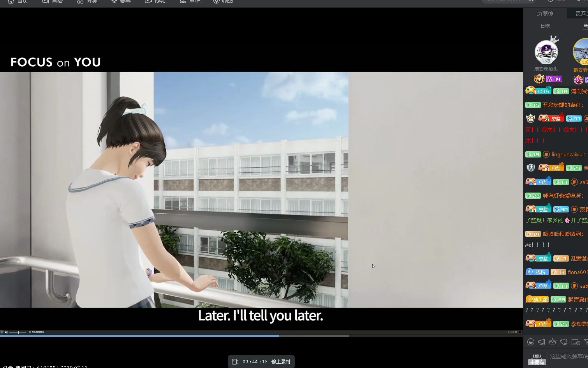Open 瑞安老师头 ranked user avatar

546,51
